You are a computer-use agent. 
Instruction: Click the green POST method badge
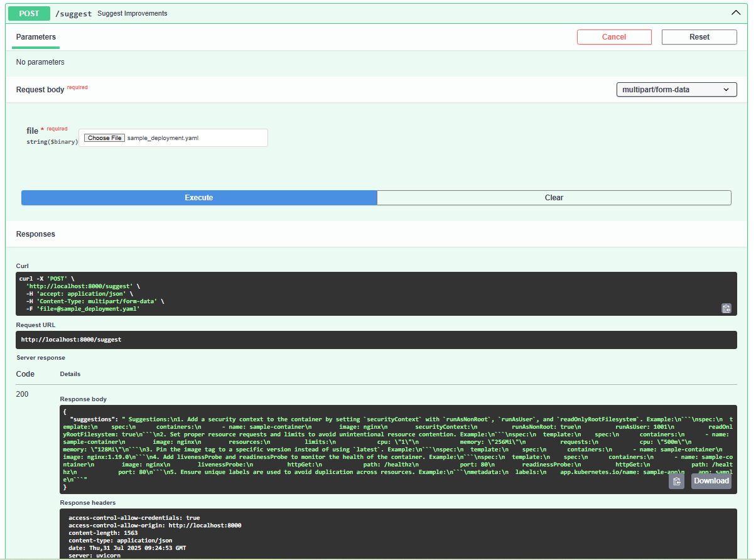pos(29,13)
